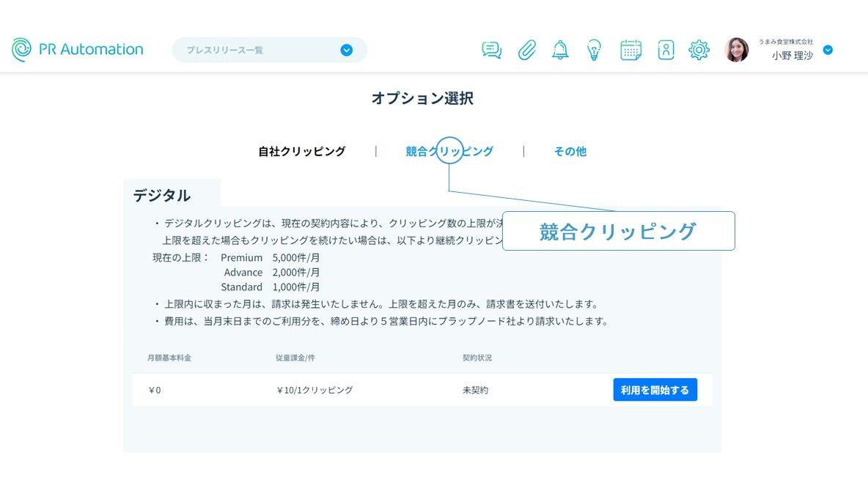The width and height of the screenshot is (868, 483).
Task: Switch to the 自社クリッピング tab
Action: coord(301,152)
